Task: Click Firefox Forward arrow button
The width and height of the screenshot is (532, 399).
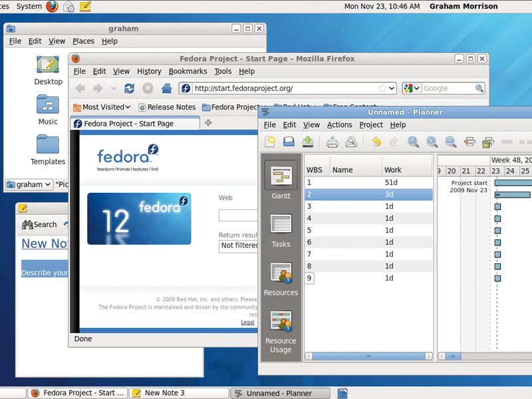Action: [x=98, y=88]
